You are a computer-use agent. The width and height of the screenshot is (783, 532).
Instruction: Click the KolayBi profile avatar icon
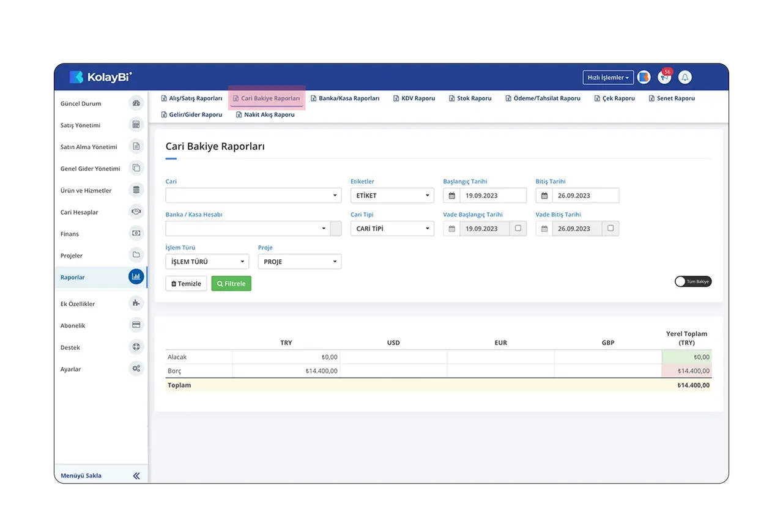click(x=644, y=78)
